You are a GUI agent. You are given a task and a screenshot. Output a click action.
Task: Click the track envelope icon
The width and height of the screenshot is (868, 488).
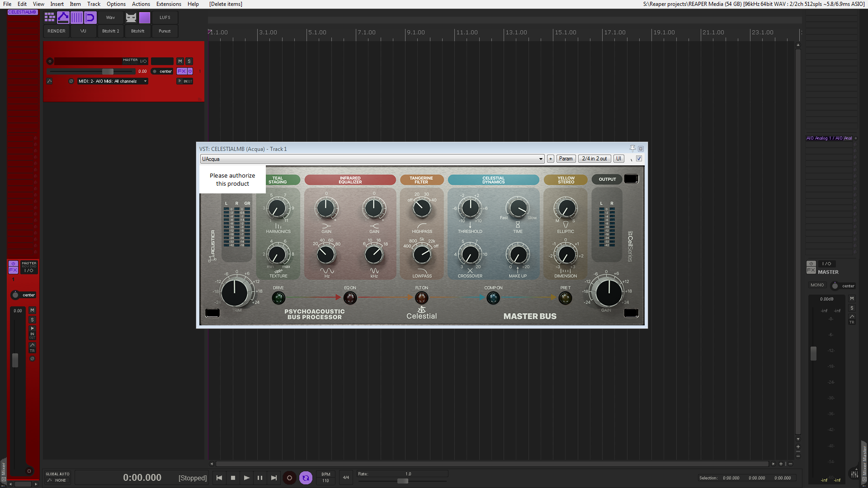[x=50, y=81]
